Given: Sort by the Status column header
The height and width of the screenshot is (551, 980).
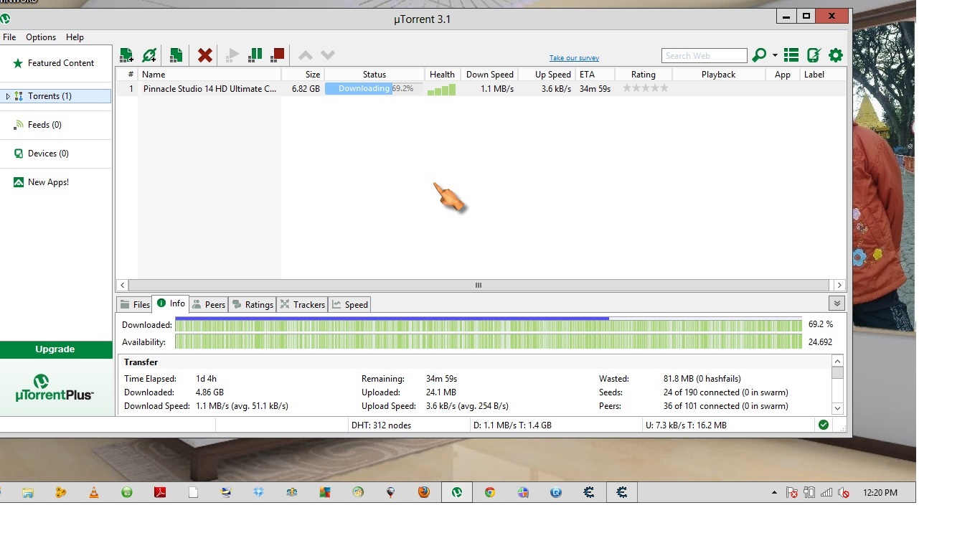Looking at the screenshot, I should tap(374, 75).
